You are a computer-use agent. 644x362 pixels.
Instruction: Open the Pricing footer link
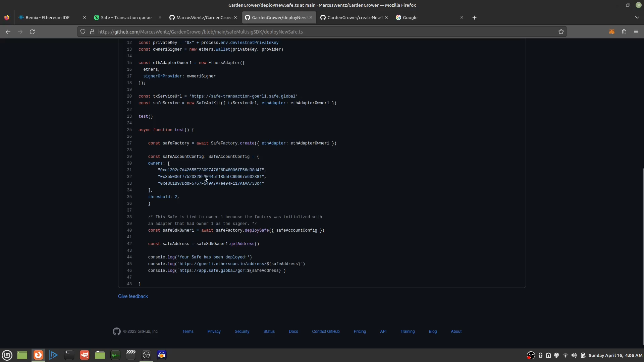[360, 331]
